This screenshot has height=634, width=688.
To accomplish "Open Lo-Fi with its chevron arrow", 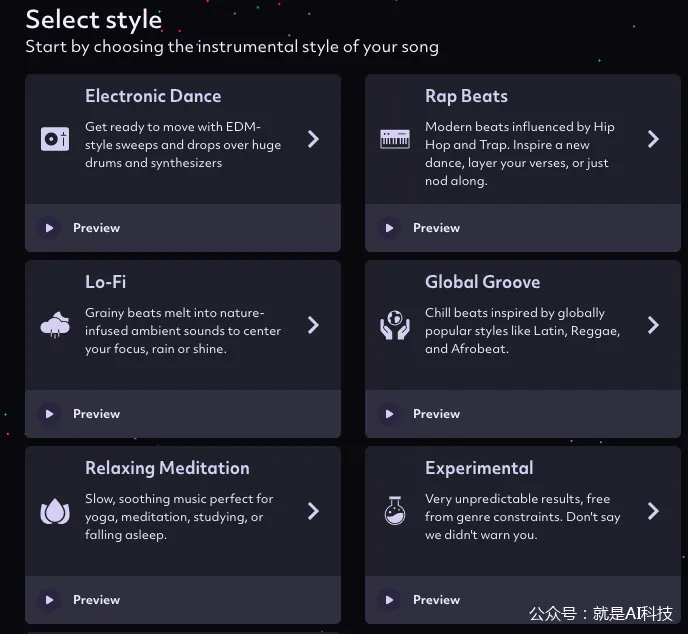I will 313,325.
